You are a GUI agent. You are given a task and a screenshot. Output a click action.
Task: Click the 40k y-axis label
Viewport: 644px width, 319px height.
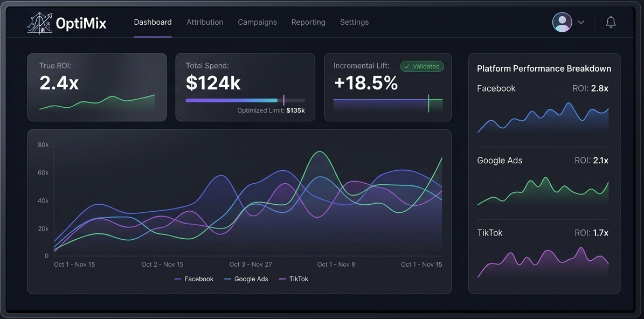coord(43,201)
